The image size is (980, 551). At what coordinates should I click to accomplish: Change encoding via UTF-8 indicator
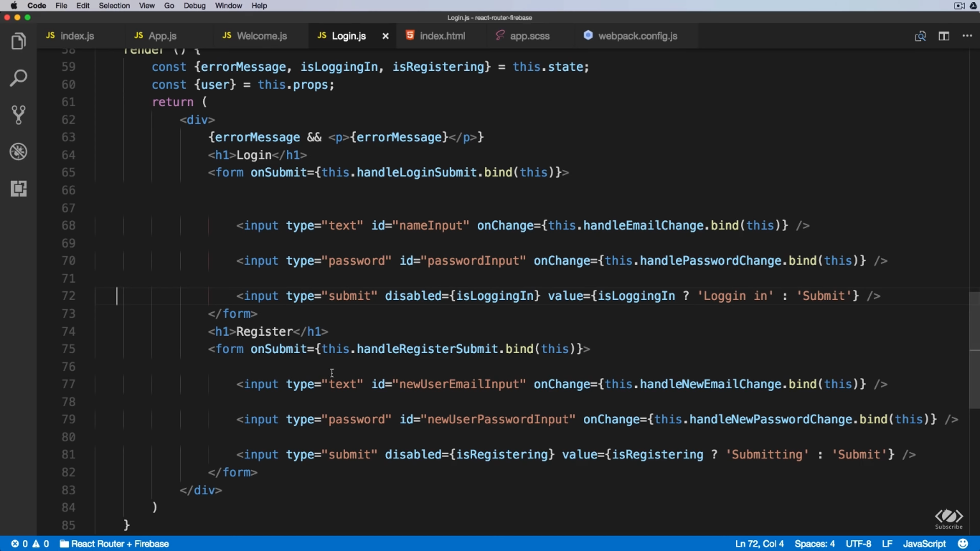coord(858,544)
